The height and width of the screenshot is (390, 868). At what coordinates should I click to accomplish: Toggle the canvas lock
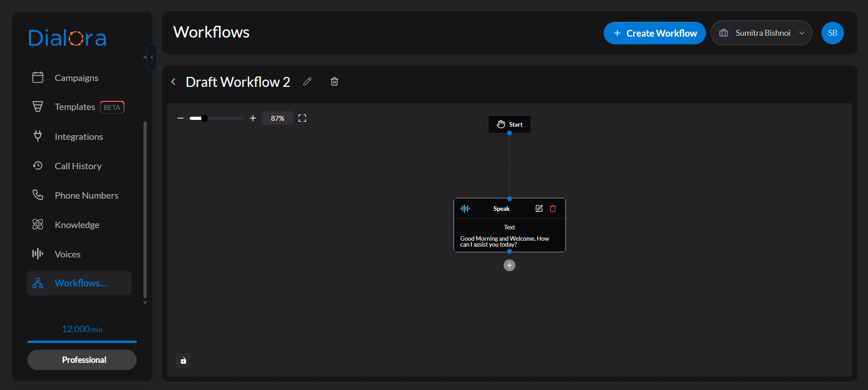[x=183, y=361]
